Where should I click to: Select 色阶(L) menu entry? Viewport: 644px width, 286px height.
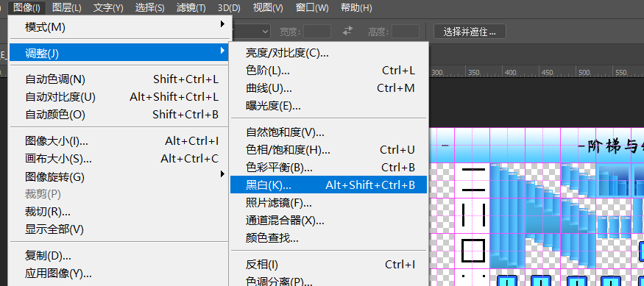(x=328, y=70)
